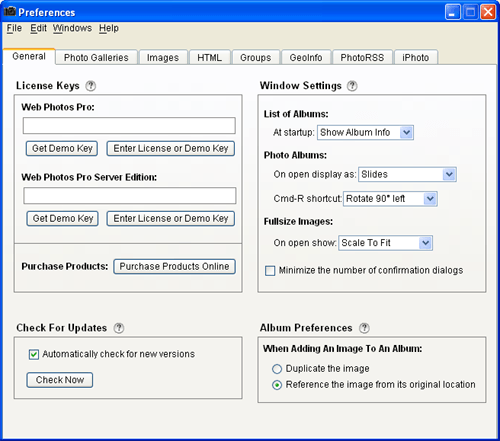Switch to the PhotoRSS tab

click(x=362, y=57)
